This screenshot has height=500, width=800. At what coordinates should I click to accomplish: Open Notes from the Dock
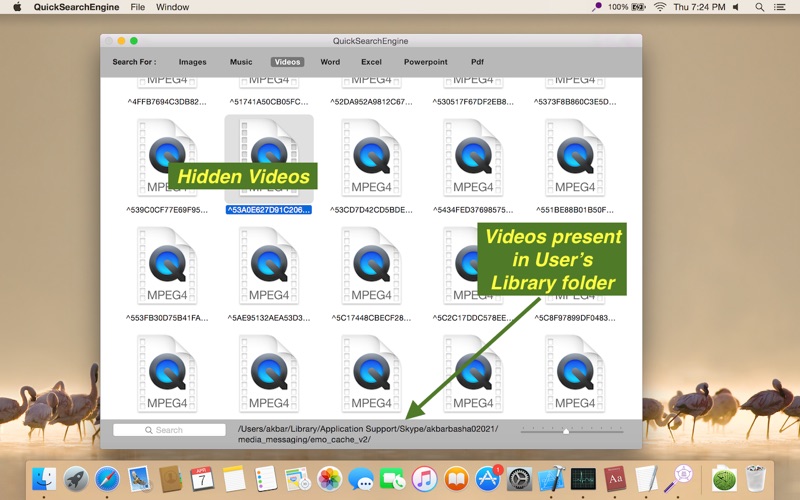[x=234, y=480]
